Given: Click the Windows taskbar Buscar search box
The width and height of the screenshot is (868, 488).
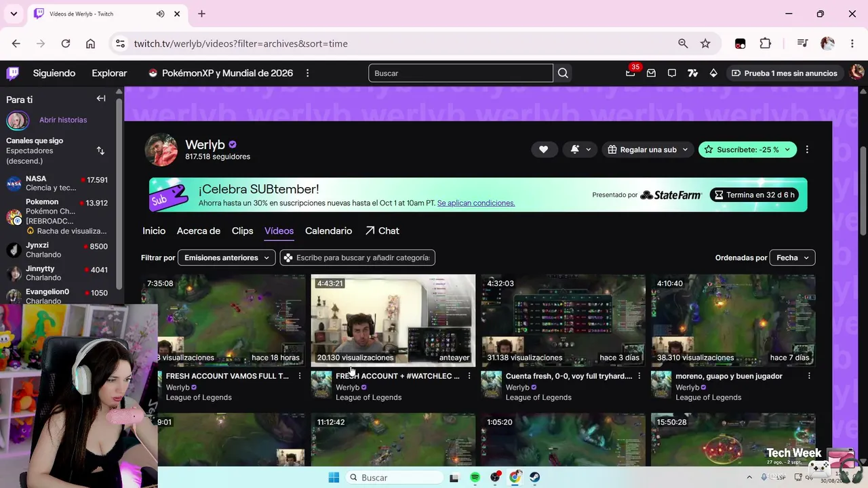Looking at the screenshot, I should 394,477.
